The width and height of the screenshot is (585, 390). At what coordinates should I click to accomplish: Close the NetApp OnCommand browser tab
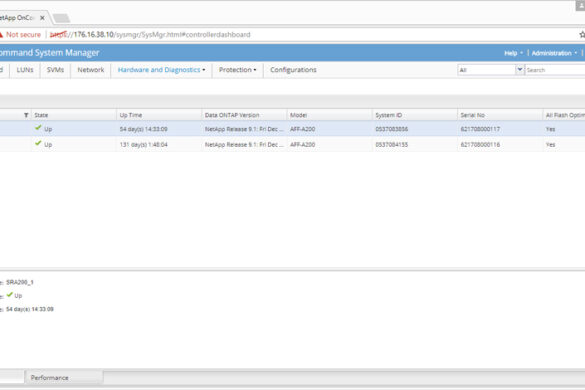tap(42, 18)
